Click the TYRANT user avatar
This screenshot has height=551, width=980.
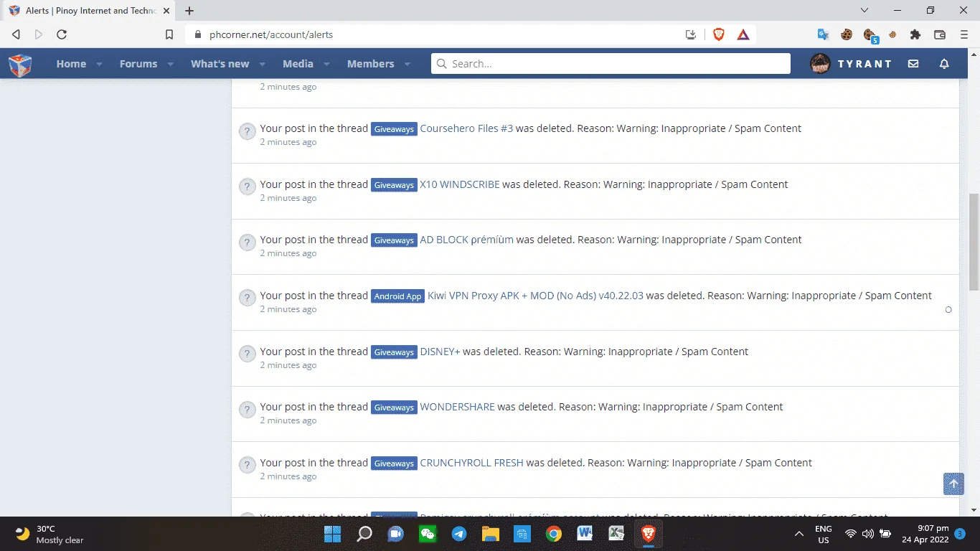pos(820,64)
